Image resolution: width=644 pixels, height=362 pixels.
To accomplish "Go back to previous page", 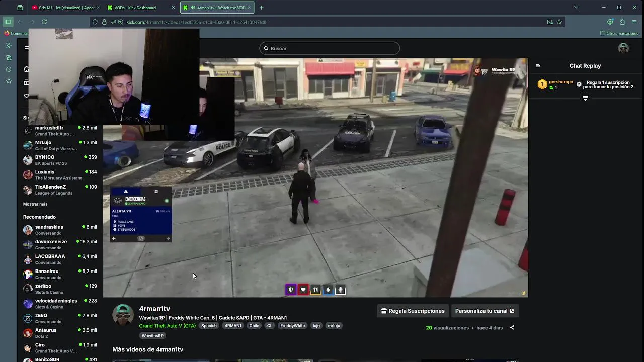I will (x=20, y=22).
